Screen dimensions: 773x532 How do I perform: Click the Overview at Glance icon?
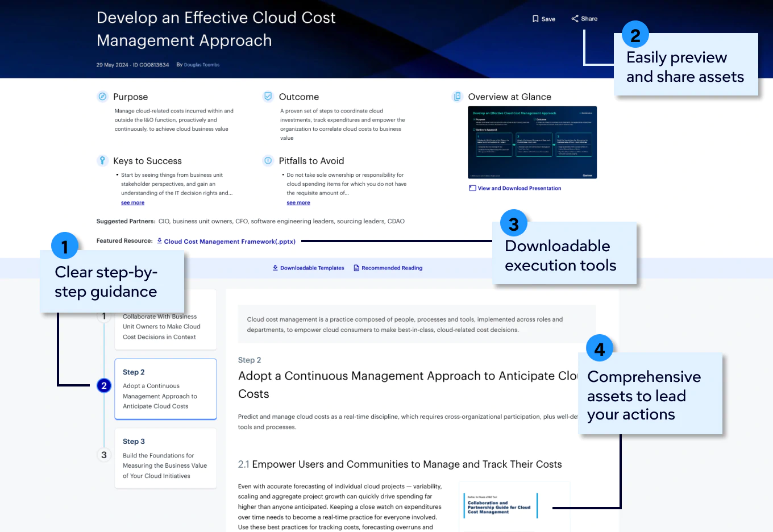(x=457, y=97)
